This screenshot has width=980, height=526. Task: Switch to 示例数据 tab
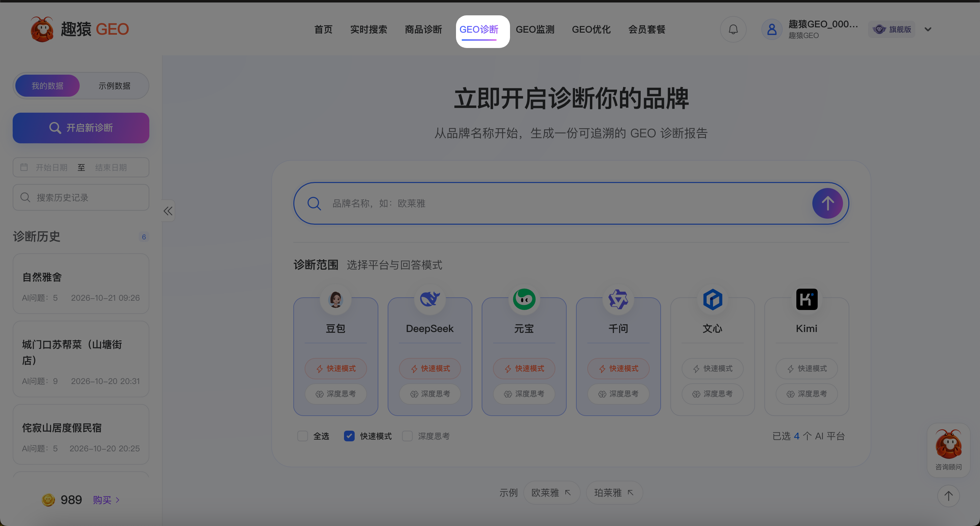(x=115, y=86)
